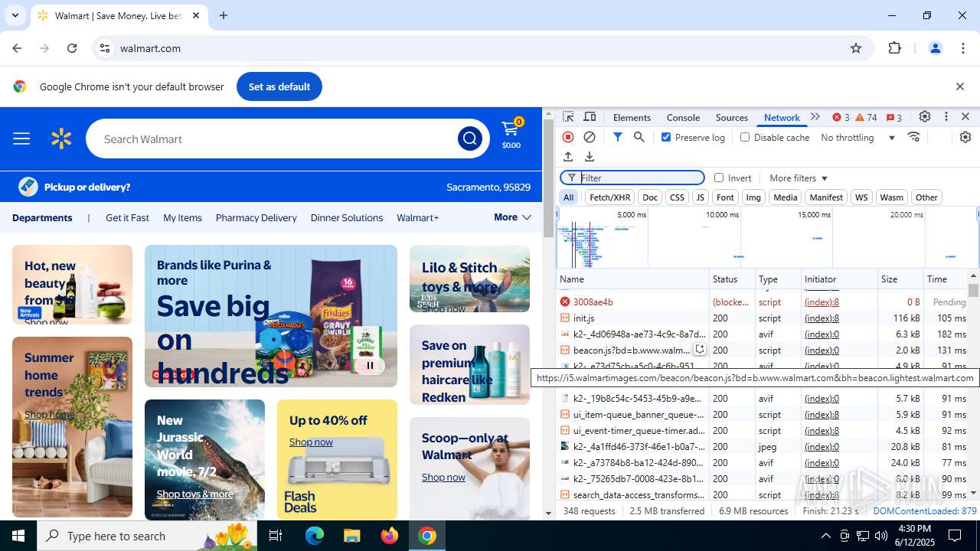The height and width of the screenshot is (551, 980).
Task: Switch to the Console tab
Action: [x=683, y=117]
